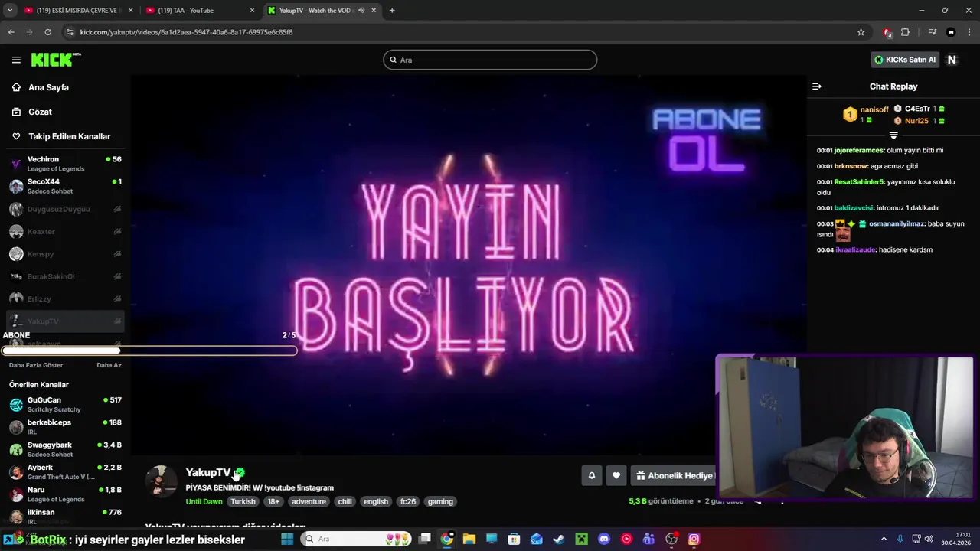980x551 pixels.
Task: Click chat username ikraalizaude
Action: coord(855,249)
